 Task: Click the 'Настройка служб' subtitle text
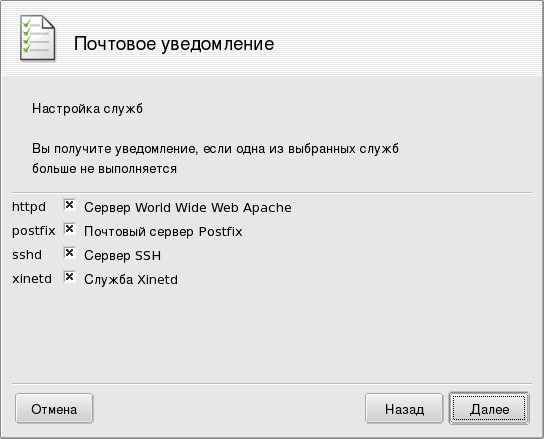tap(87, 109)
